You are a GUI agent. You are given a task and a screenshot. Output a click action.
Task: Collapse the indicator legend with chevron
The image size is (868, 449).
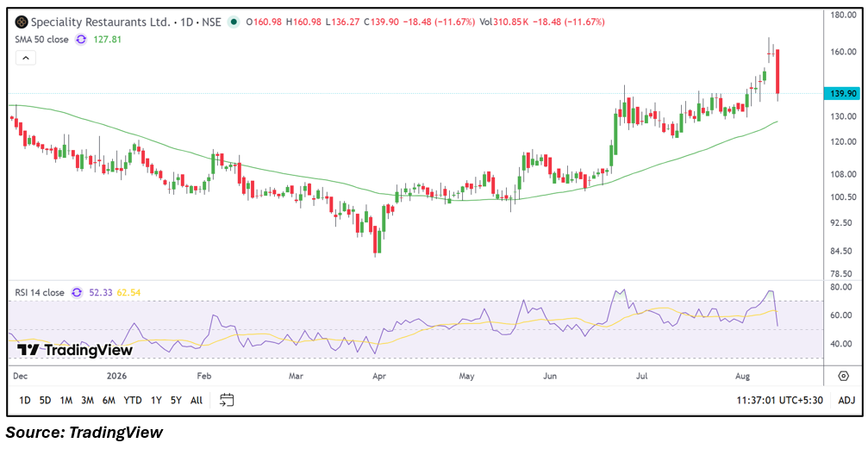(26, 57)
